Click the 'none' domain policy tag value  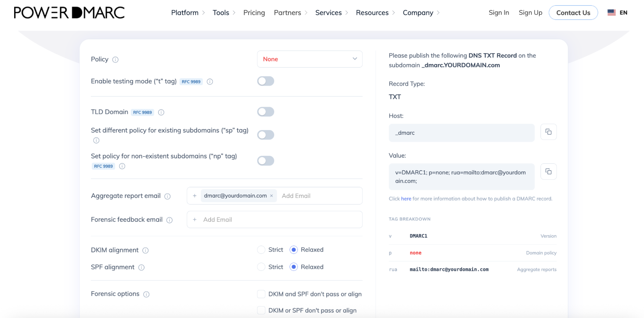click(416, 253)
